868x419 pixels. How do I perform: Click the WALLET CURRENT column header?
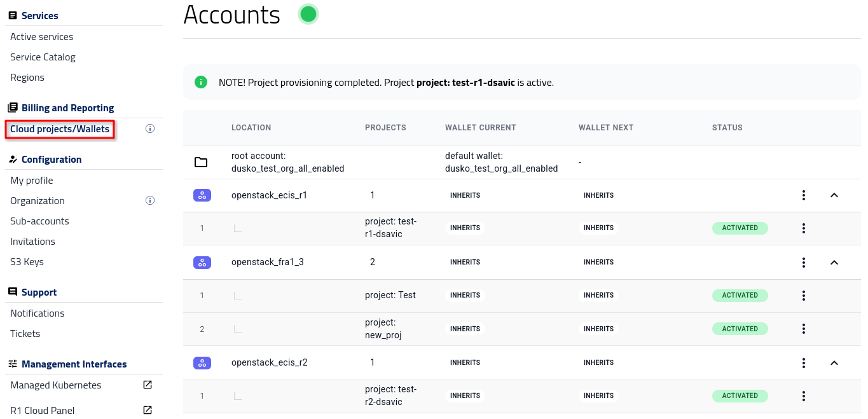coord(481,128)
